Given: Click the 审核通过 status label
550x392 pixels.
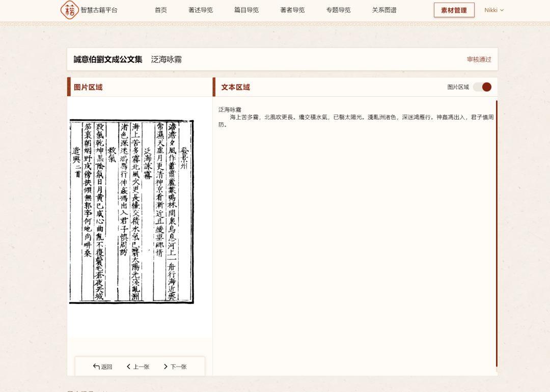Looking at the screenshot, I should click(479, 59).
